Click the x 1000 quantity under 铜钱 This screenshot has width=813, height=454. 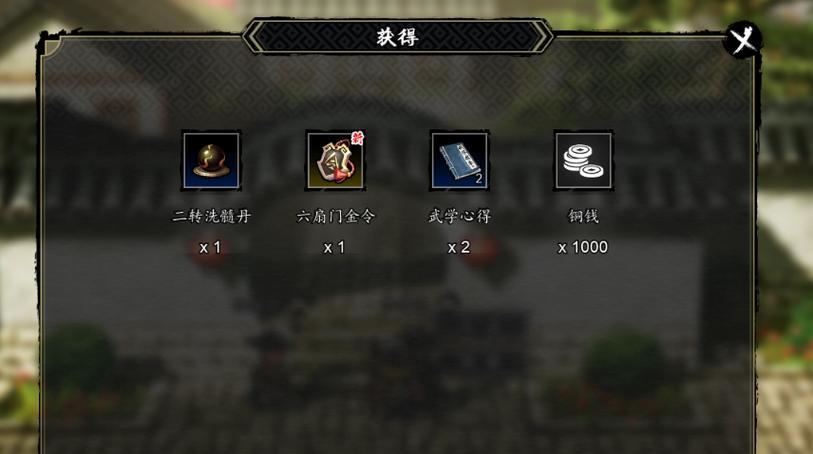(583, 248)
